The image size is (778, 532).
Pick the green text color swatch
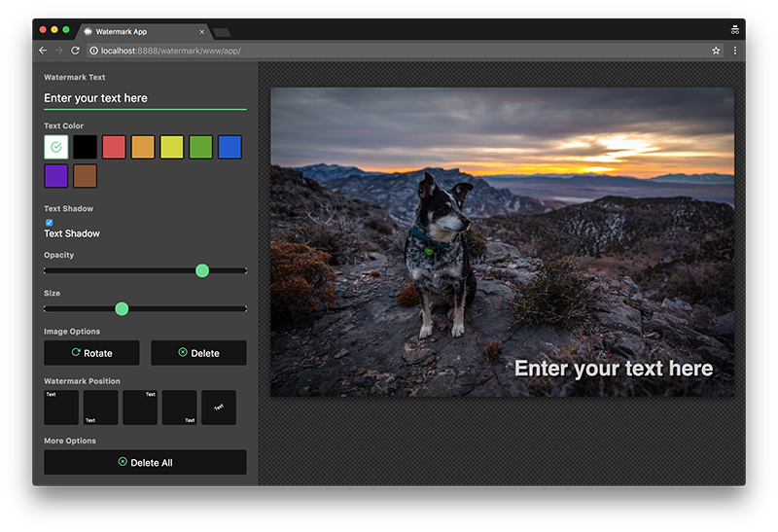click(x=201, y=147)
